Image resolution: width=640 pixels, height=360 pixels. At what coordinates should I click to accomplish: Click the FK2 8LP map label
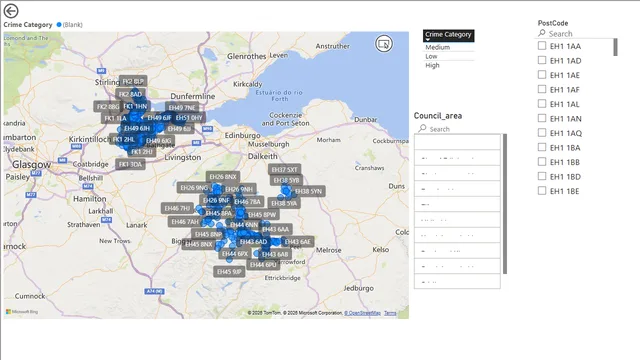(133, 81)
